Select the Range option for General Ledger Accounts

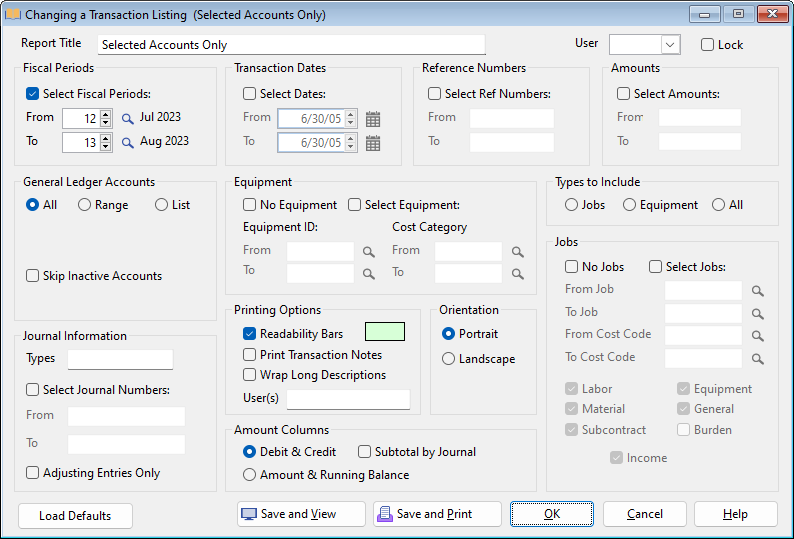84,205
